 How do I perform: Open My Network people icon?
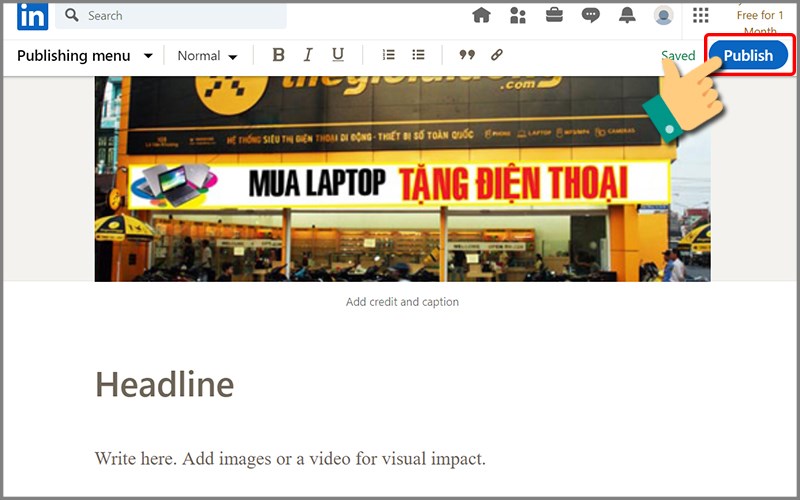click(518, 15)
